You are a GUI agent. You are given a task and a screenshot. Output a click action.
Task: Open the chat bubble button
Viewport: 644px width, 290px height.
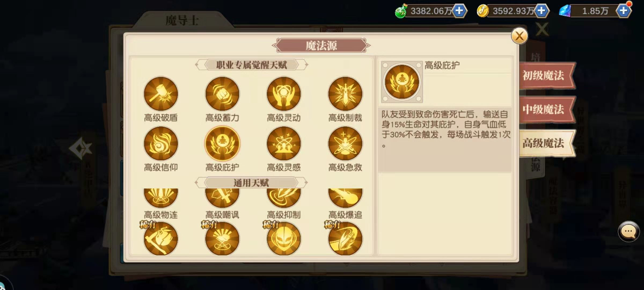point(628,231)
